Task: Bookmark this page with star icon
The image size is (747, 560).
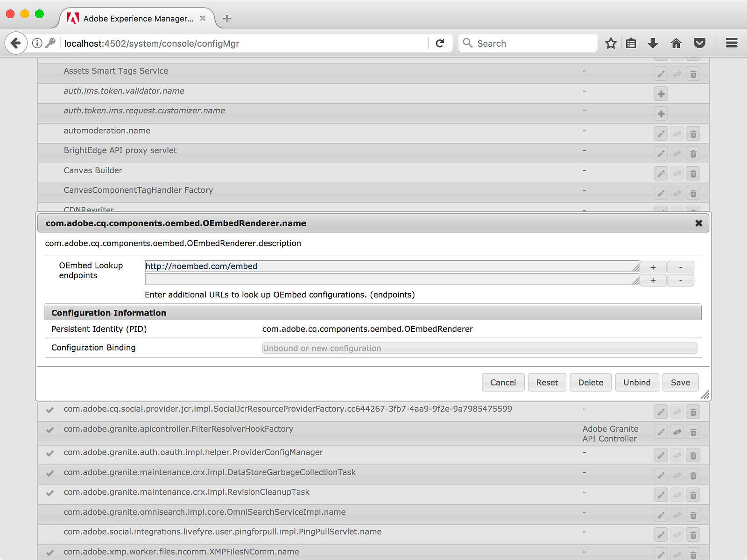Action: (611, 43)
